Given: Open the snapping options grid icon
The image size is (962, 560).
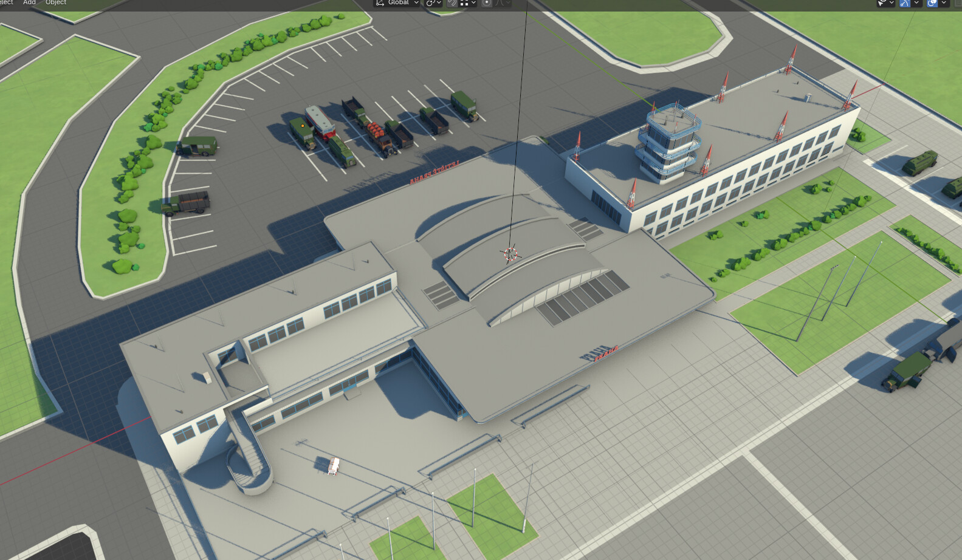Looking at the screenshot, I should pyautogui.click(x=467, y=2).
